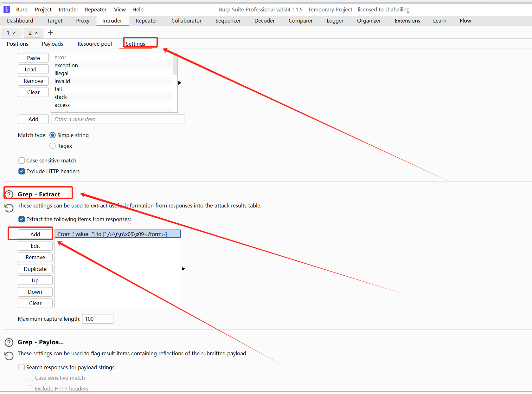Click Edit for extract item
Viewport: 532px width, 394px height.
point(35,246)
